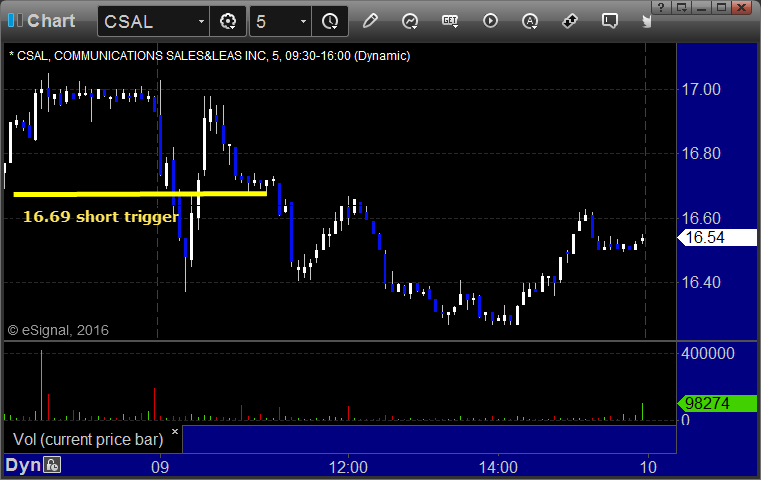Minimize the chart window
The width and height of the screenshot is (761, 480).
pyautogui.click(x=701, y=7)
